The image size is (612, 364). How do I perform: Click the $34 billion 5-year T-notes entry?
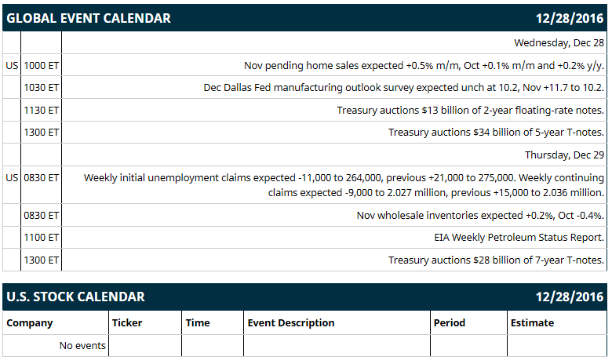pyautogui.click(x=496, y=133)
